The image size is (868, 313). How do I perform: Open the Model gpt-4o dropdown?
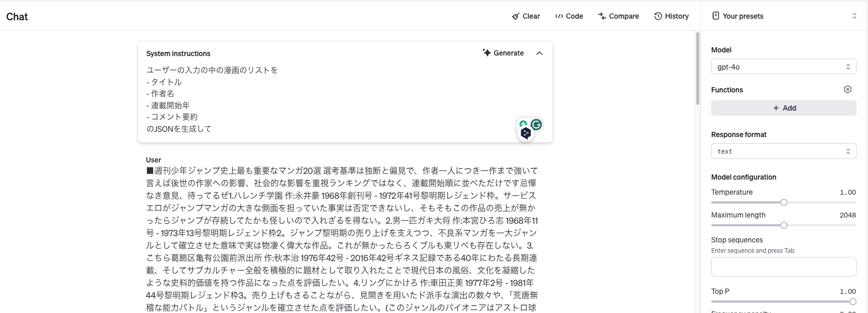coord(783,66)
